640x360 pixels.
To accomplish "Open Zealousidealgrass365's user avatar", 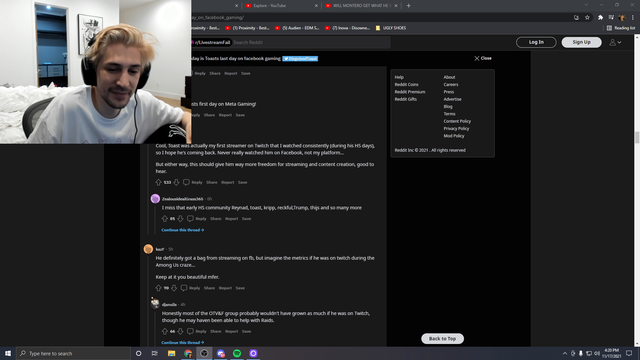I will 155,199.
